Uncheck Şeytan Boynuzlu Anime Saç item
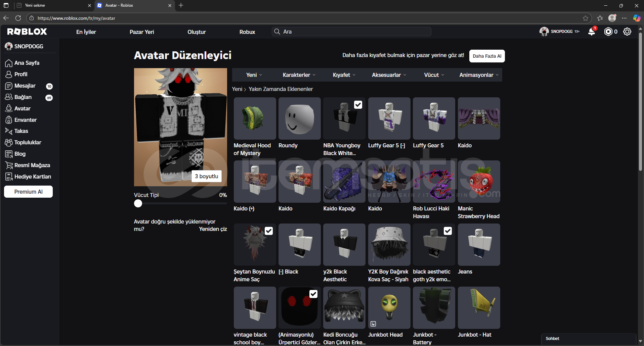 tap(269, 231)
